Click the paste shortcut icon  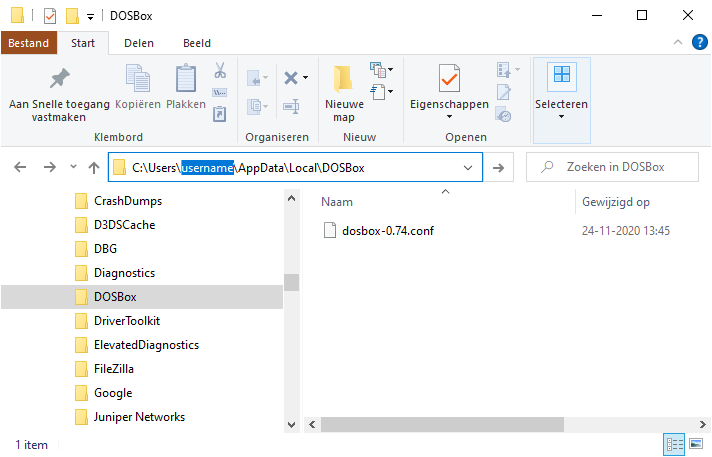(x=220, y=114)
